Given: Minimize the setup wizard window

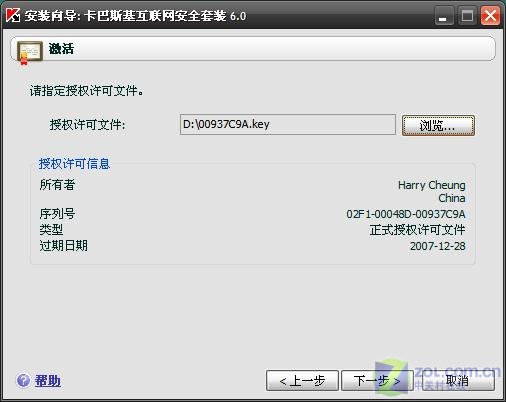Looking at the screenshot, I should point(444,16).
